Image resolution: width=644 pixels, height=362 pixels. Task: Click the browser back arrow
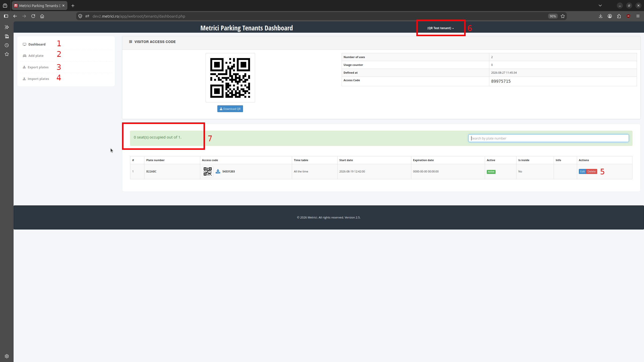(x=15, y=16)
